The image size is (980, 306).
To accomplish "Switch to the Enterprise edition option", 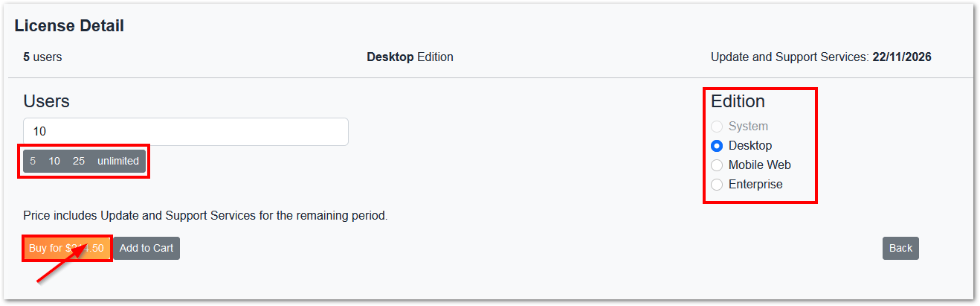I will [717, 185].
